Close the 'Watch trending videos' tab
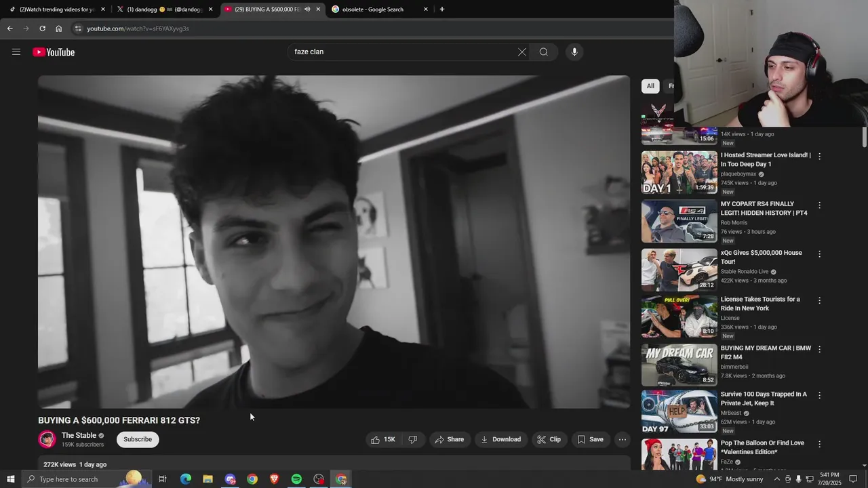 103,9
